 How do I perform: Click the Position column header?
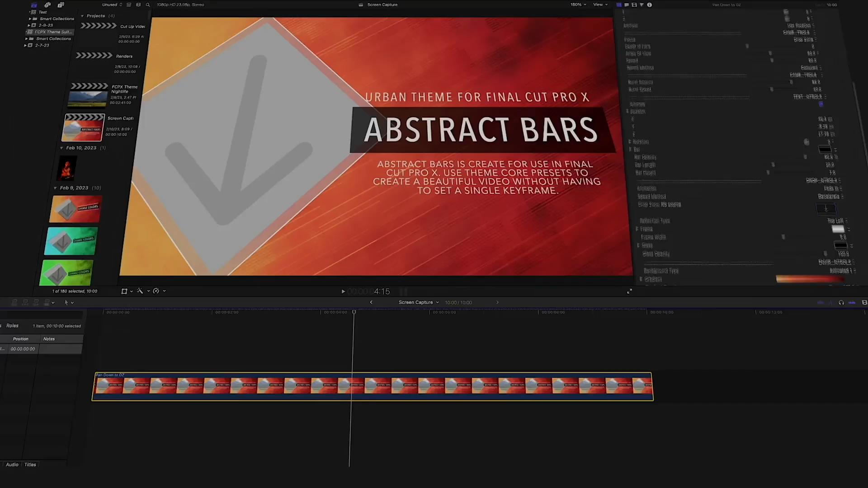pos(20,339)
